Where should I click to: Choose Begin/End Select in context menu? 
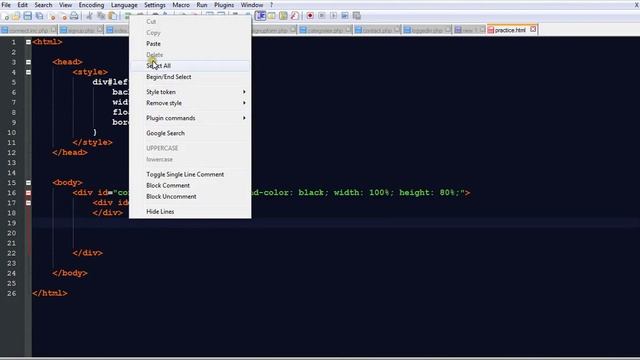pos(190,77)
